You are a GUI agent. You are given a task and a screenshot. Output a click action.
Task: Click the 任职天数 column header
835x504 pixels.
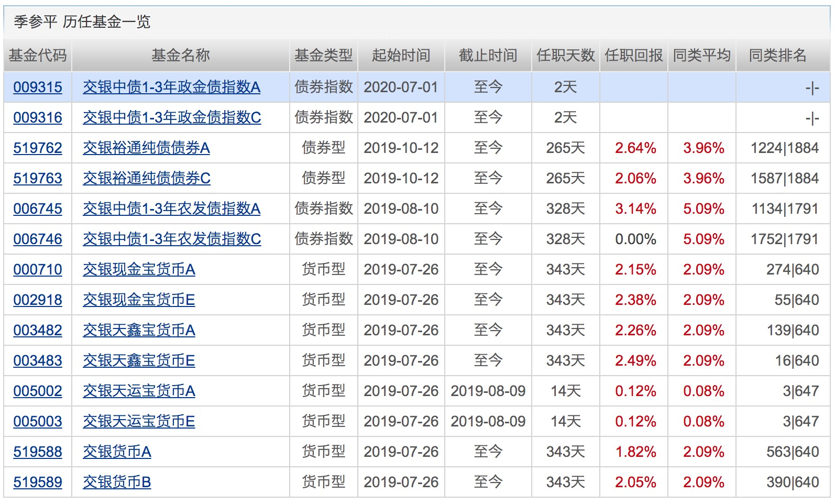566,55
